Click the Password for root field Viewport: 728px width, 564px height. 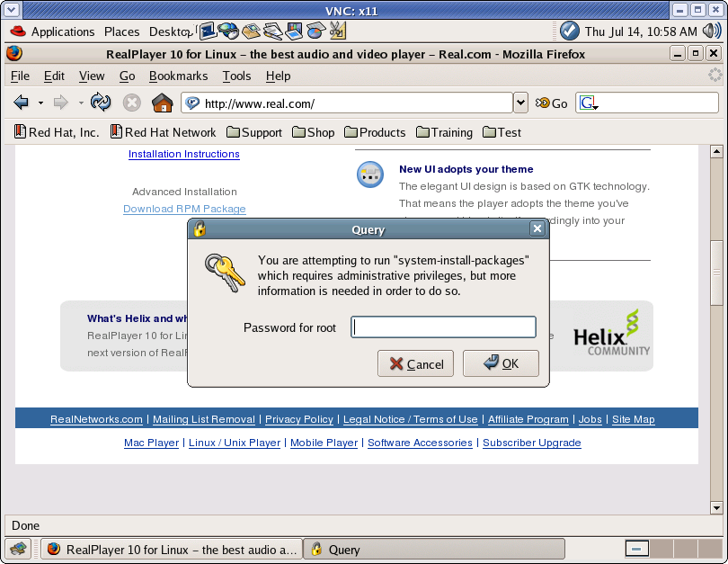tap(443, 327)
